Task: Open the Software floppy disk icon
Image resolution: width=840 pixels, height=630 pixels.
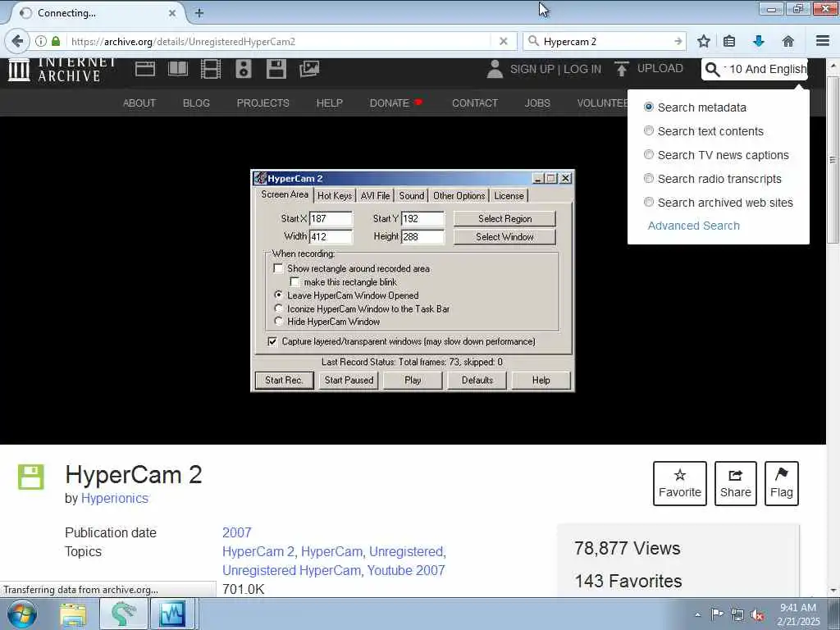Action: [276, 69]
